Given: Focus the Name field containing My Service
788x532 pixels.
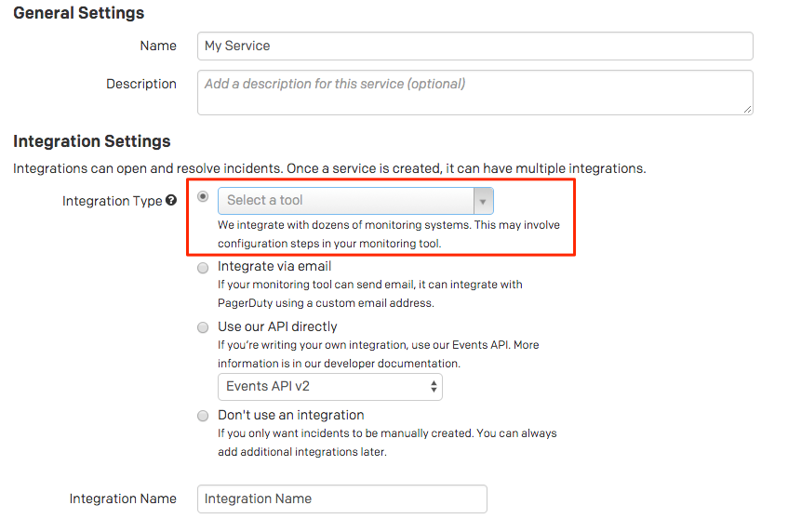Looking at the screenshot, I should click(474, 47).
